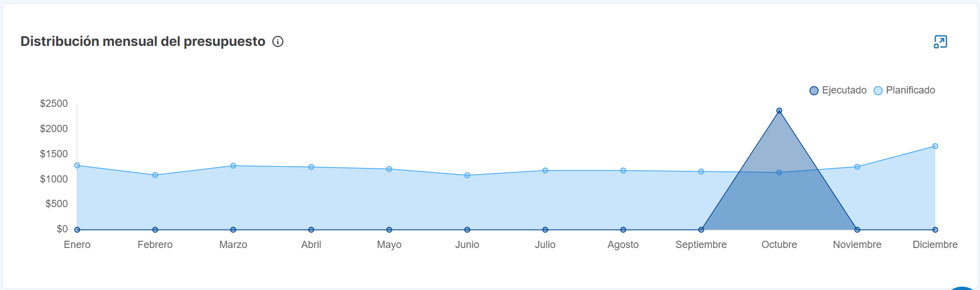Viewport: 980px width, 290px height.
Task: Click the $2500 y-axis label
Action: pos(54,104)
